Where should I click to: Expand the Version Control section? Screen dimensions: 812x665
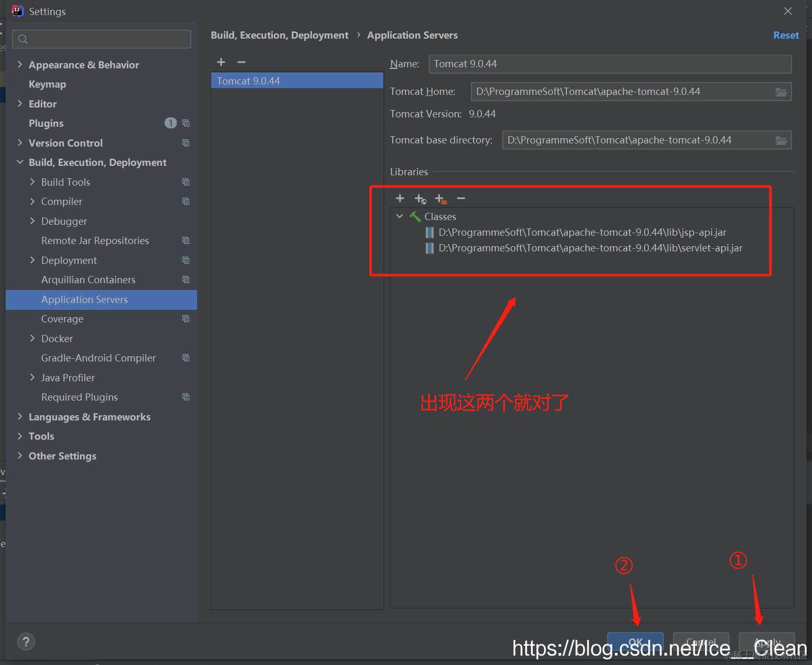coord(20,143)
